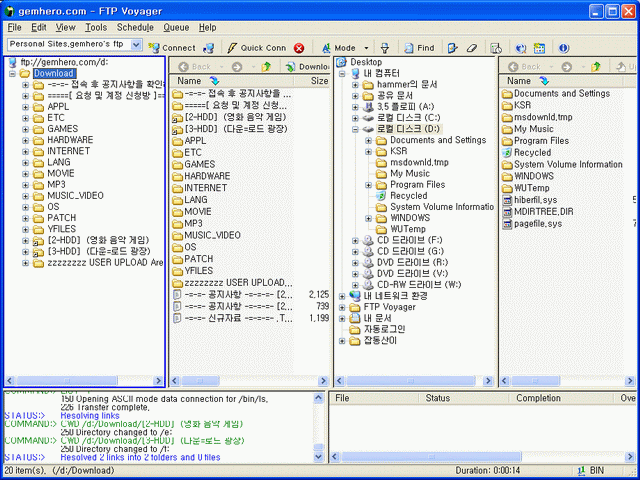Select INTERNET folder in remote file list
Viewport: 640px width, 480px height.
205,188
